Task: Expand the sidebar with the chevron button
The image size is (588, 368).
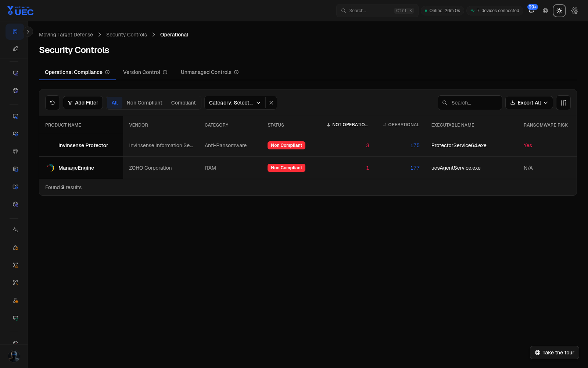Action: (28, 32)
